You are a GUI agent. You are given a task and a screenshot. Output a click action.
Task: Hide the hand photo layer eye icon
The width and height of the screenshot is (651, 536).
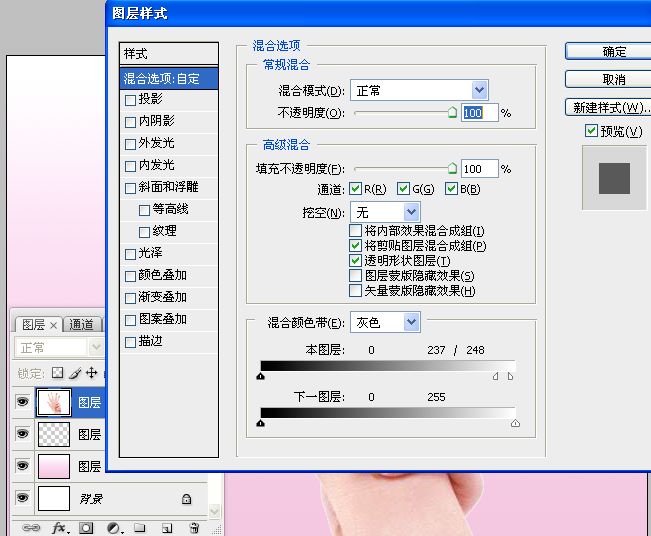[x=22, y=401]
